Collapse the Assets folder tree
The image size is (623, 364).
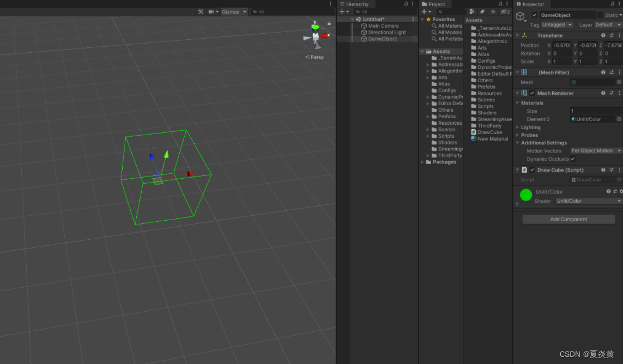422,52
